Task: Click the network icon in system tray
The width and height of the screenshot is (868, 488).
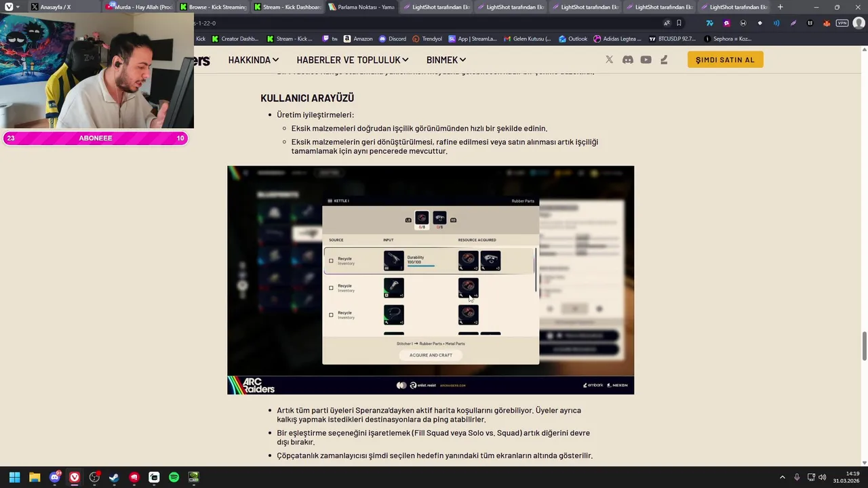Action: point(810,477)
